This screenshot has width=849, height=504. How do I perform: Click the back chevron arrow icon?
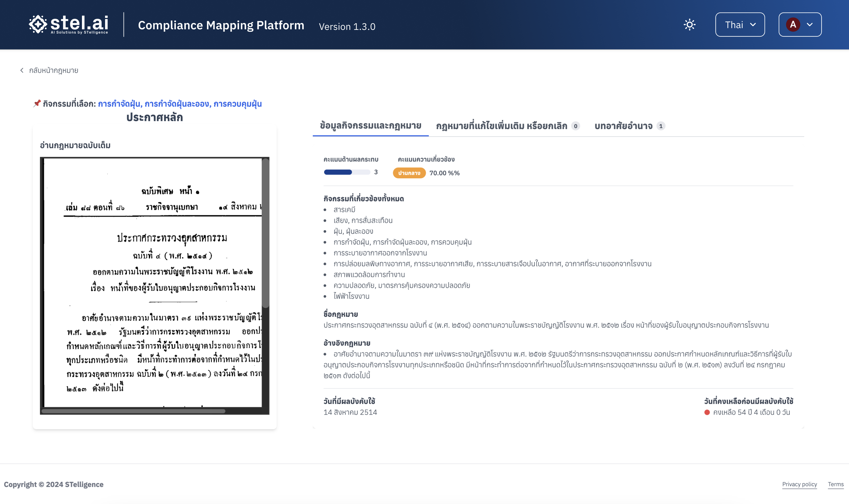click(22, 70)
